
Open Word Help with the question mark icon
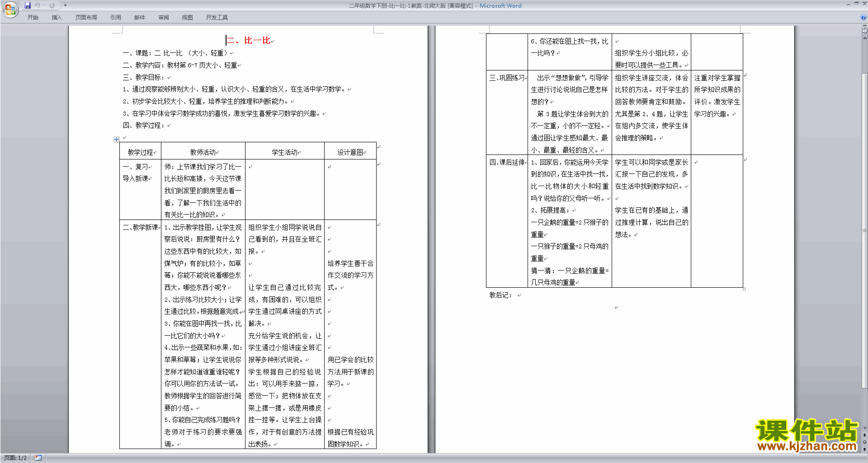(x=863, y=18)
